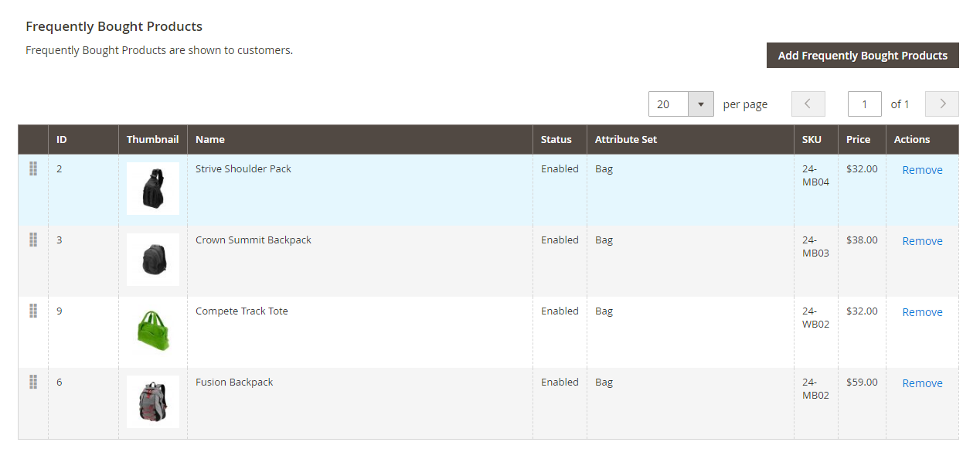Click the ID column header

[83, 139]
